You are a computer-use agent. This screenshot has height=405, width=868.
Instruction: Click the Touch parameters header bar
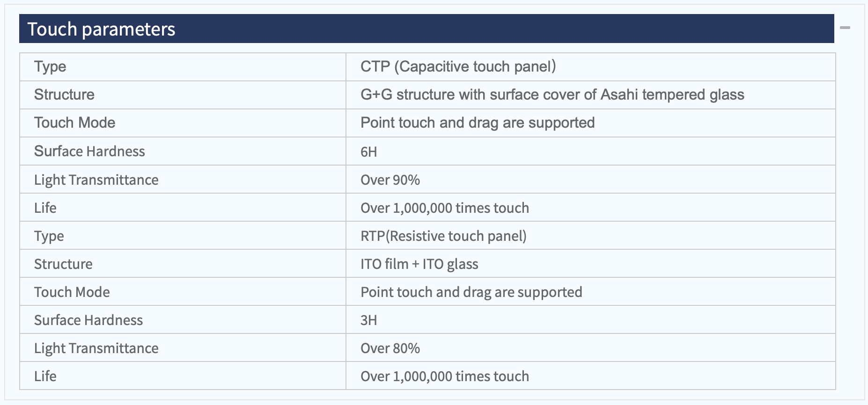[427, 29]
